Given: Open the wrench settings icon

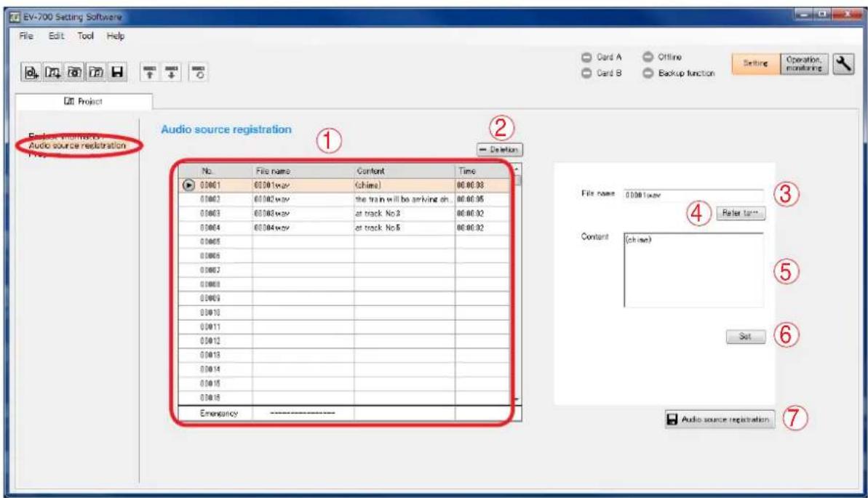Looking at the screenshot, I should (x=843, y=64).
